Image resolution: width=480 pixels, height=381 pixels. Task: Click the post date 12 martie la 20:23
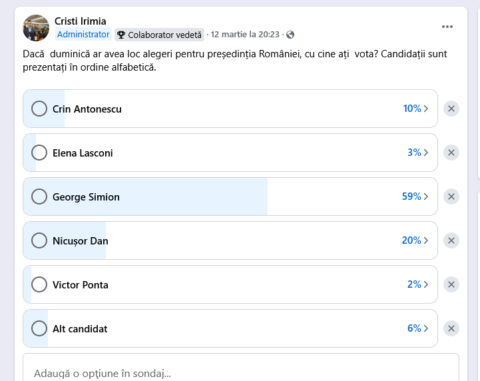pyautogui.click(x=245, y=35)
